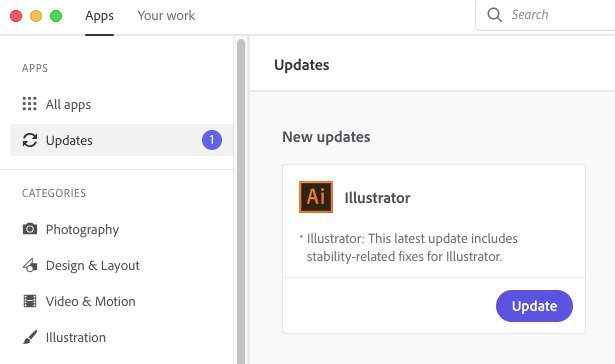Click the search magnifier icon
The width and height of the screenshot is (615, 364).
click(x=494, y=15)
